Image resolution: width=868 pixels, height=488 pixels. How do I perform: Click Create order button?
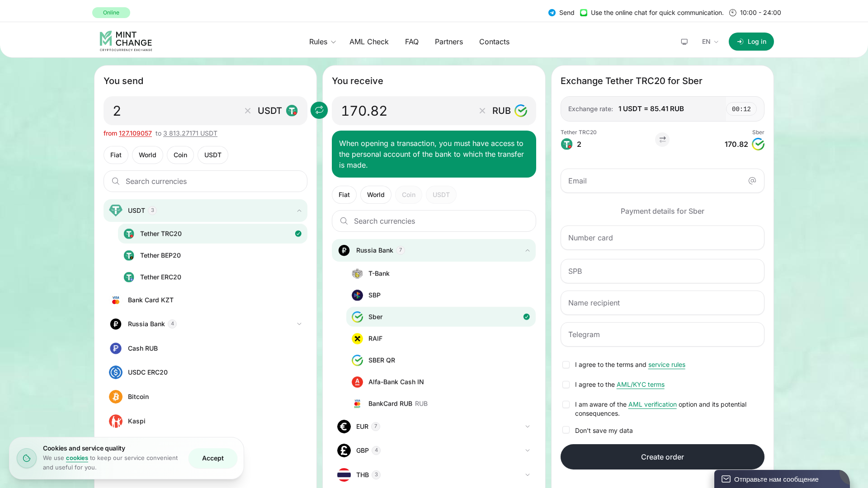click(x=662, y=457)
